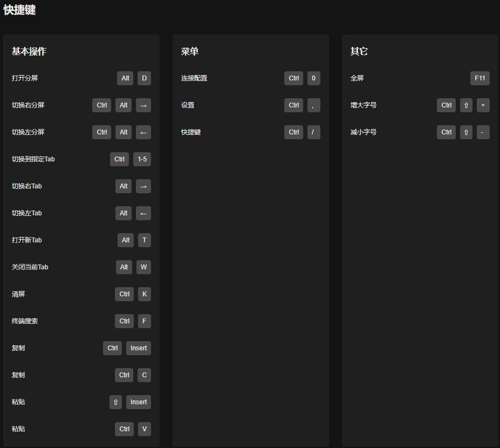Click Alt key in 切换左分屏 row
Screen dimensions: 500x448
pyautogui.click(x=124, y=132)
